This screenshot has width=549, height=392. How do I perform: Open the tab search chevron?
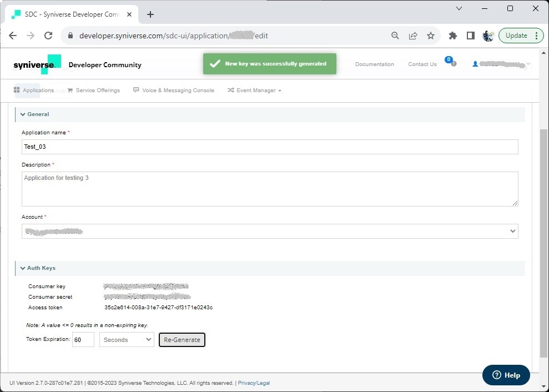click(x=459, y=8)
